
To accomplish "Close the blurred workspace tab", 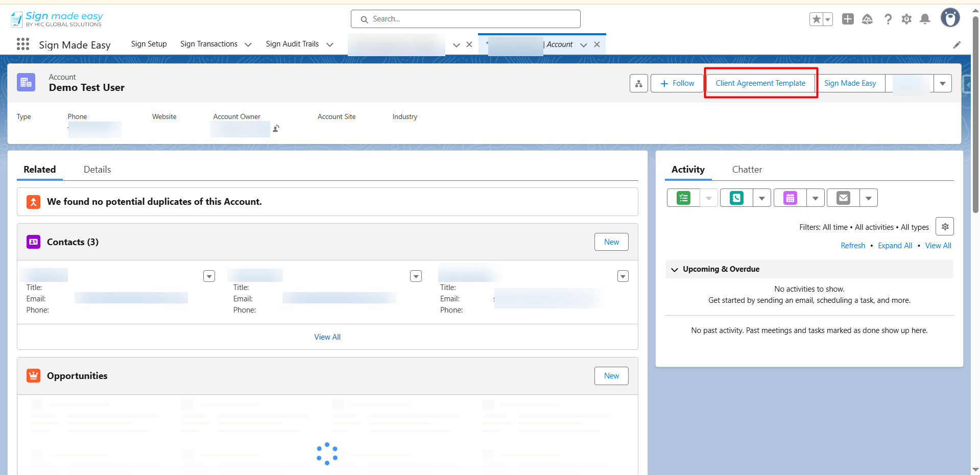I will tap(469, 44).
